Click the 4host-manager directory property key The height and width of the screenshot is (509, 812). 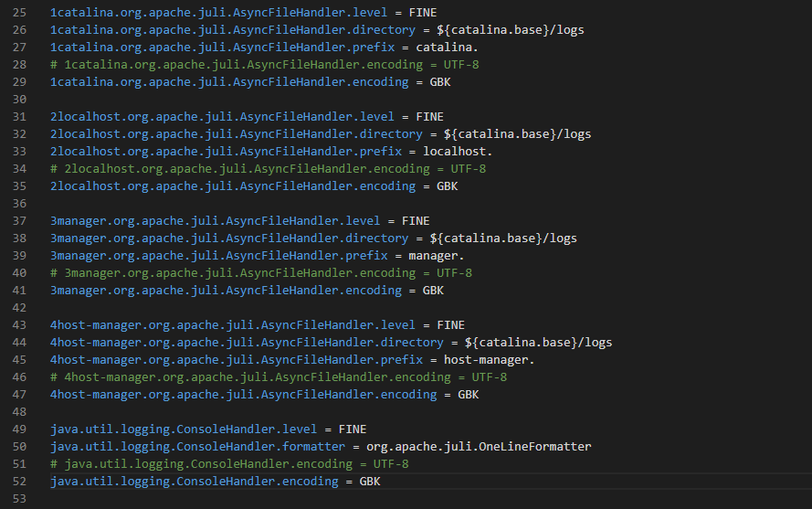tap(247, 343)
